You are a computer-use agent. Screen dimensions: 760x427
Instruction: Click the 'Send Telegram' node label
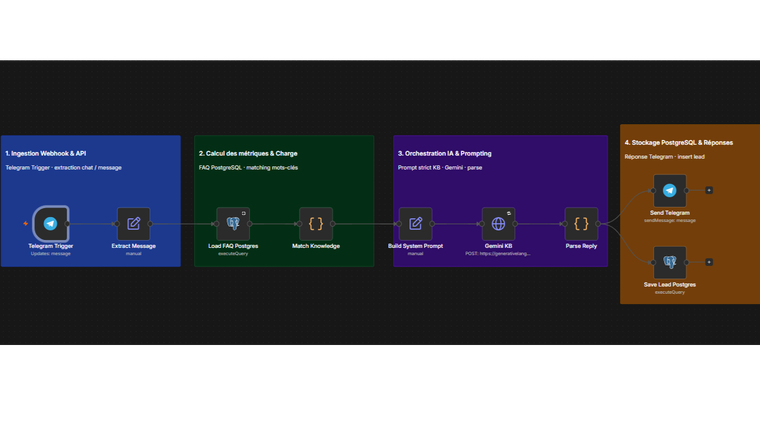pyautogui.click(x=670, y=213)
